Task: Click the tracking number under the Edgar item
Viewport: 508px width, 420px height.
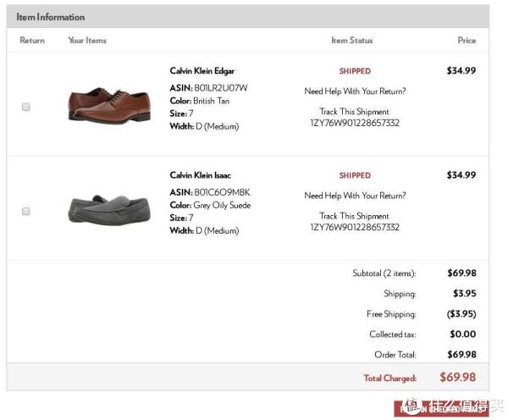Action: pos(355,123)
